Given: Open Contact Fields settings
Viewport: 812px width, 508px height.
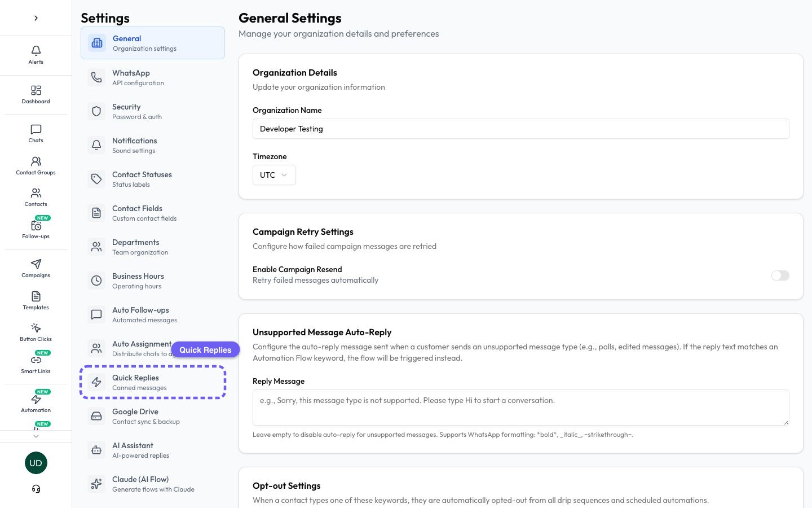Looking at the screenshot, I should coord(153,213).
